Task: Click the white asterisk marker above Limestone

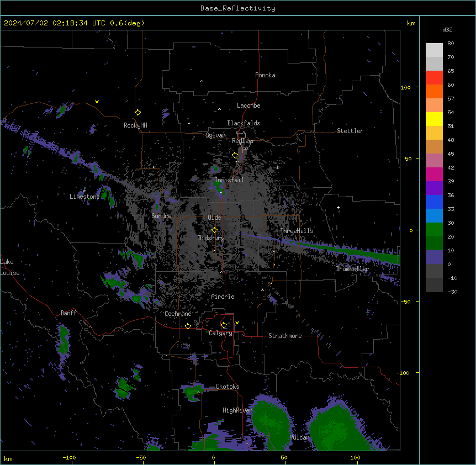Action: tap(84, 191)
